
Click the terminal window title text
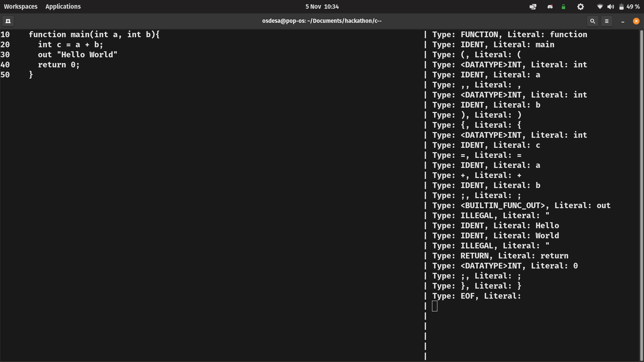pyautogui.click(x=322, y=21)
